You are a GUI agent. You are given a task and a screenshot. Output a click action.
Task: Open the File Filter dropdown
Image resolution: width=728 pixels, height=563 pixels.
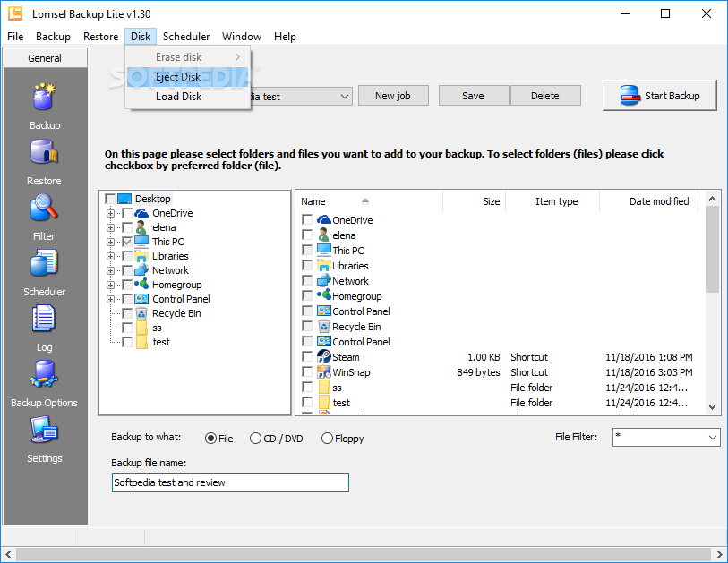(x=713, y=437)
